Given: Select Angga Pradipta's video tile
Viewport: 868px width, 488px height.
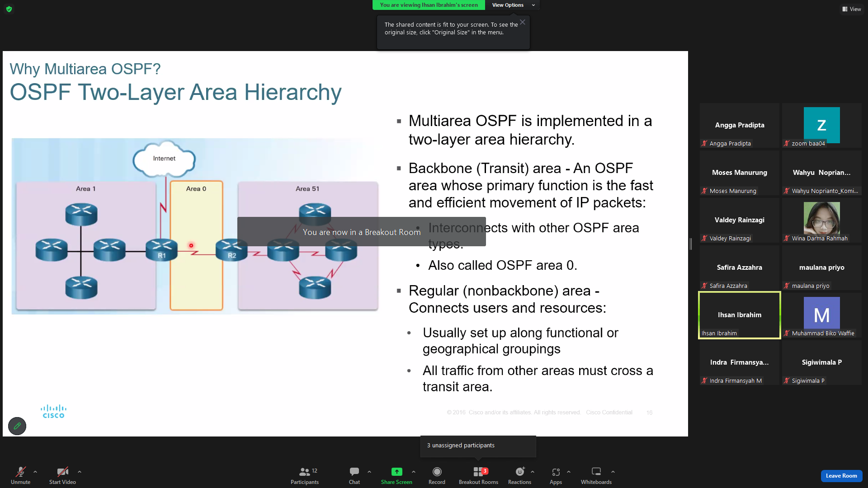Looking at the screenshot, I should click(740, 125).
